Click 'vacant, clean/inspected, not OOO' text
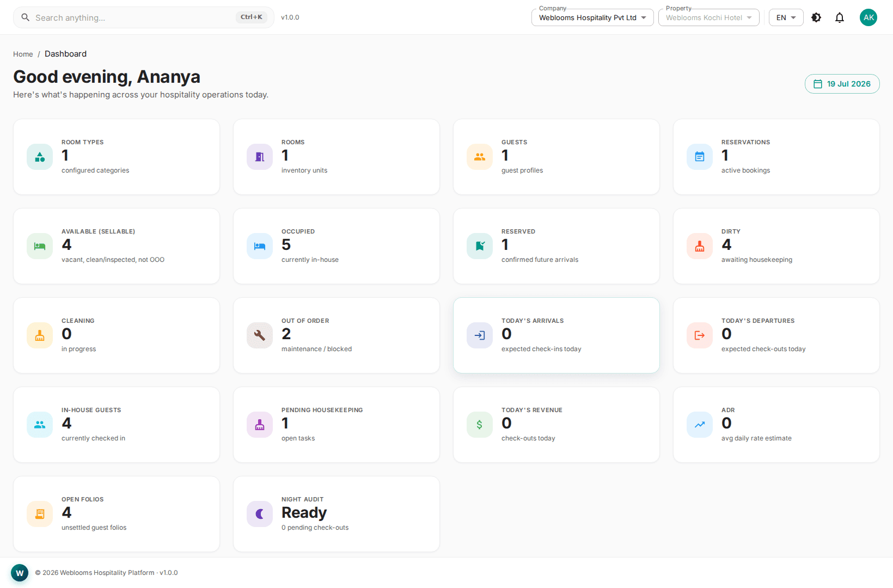This screenshot has height=588, width=893. point(113,260)
